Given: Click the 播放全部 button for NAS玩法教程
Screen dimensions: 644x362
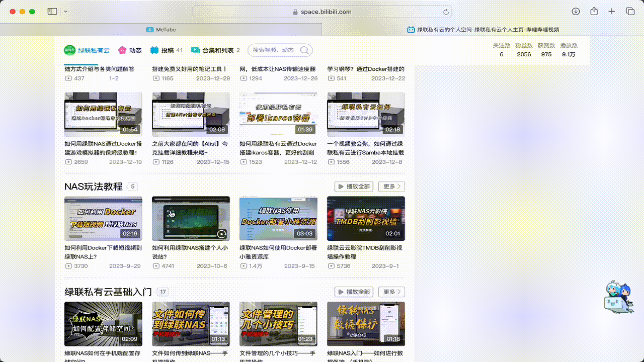Looking at the screenshot, I should click(x=354, y=187).
